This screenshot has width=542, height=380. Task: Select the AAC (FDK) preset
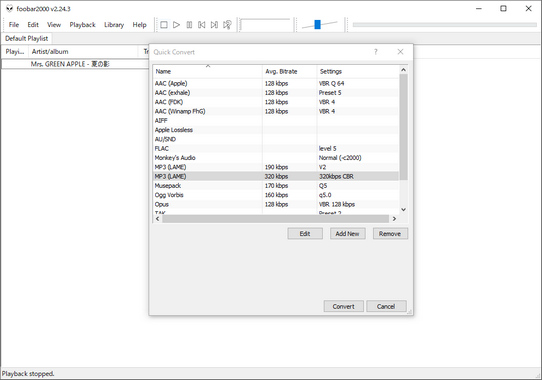[276, 102]
